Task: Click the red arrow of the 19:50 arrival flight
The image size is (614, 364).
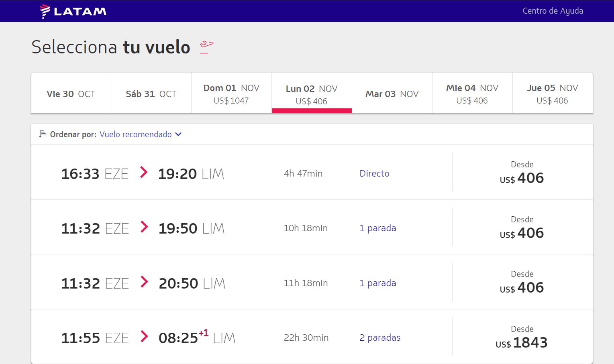Action: click(144, 227)
